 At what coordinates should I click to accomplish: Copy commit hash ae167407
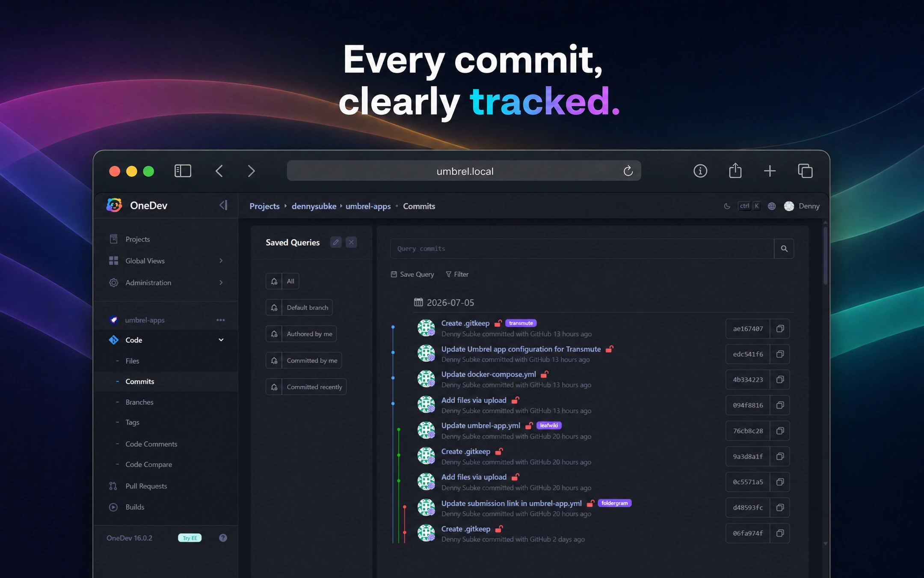[x=780, y=328]
